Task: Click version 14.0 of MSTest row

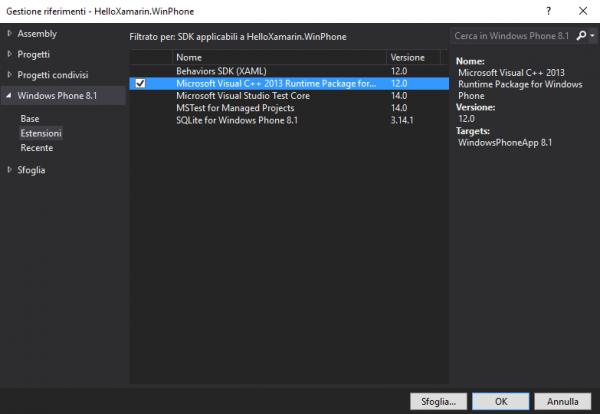Action: (399, 108)
